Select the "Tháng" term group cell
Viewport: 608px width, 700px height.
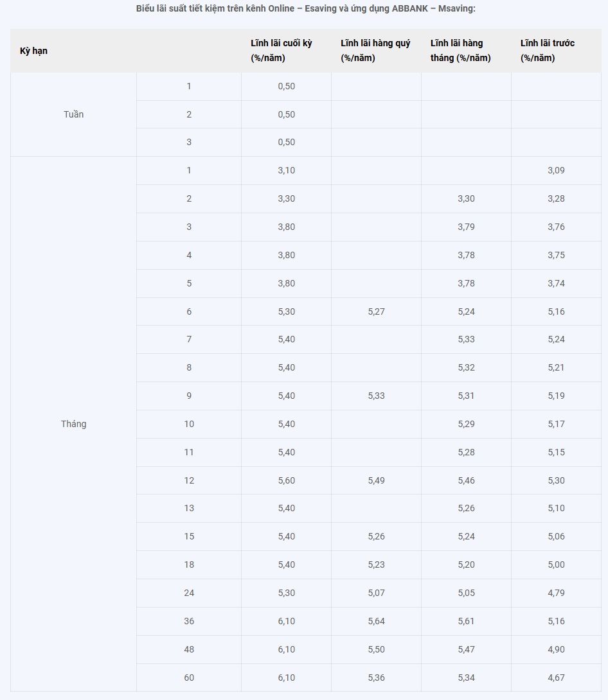73,424
